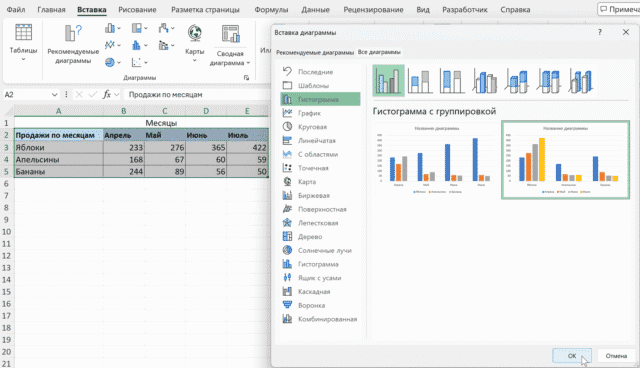Screen dimensions: 640x368
Task: Open Рекомендуемые диаграммы in the ribbon
Action: (73, 44)
